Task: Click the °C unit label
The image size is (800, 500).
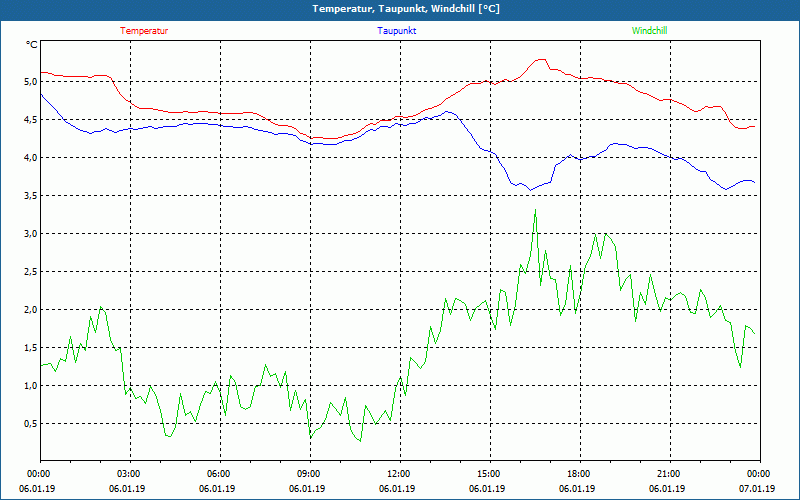Action: click(x=32, y=45)
